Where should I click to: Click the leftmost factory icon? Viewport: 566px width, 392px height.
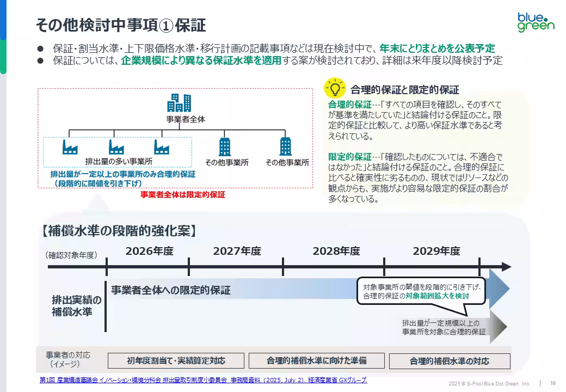70,147
